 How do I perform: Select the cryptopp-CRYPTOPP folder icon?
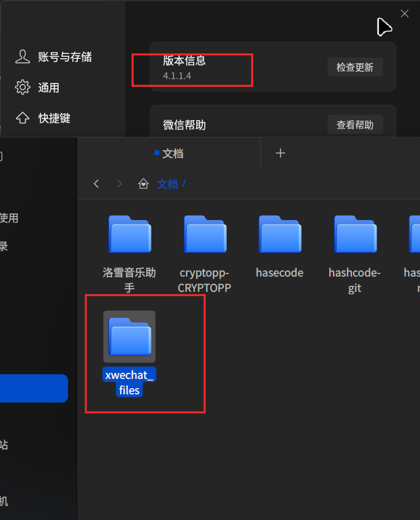(205, 234)
